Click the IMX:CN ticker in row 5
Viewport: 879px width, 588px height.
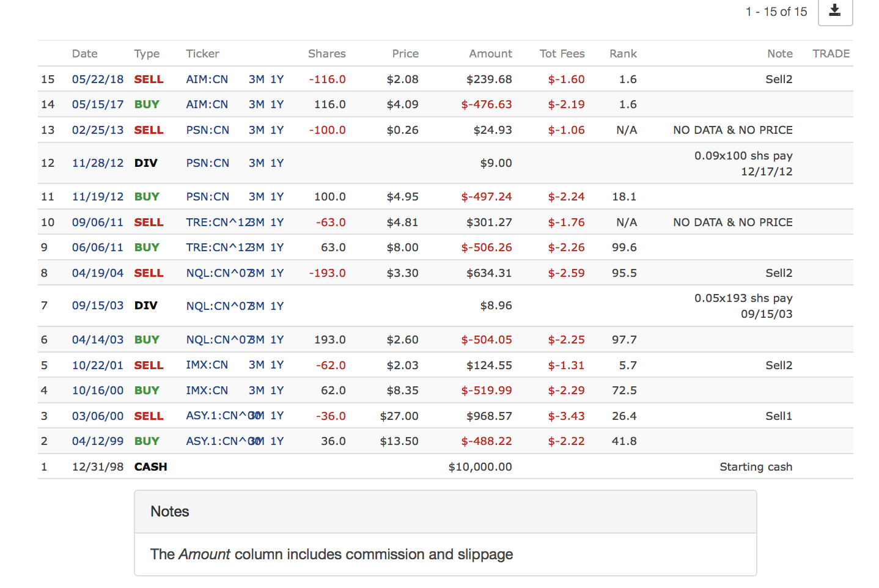click(207, 365)
